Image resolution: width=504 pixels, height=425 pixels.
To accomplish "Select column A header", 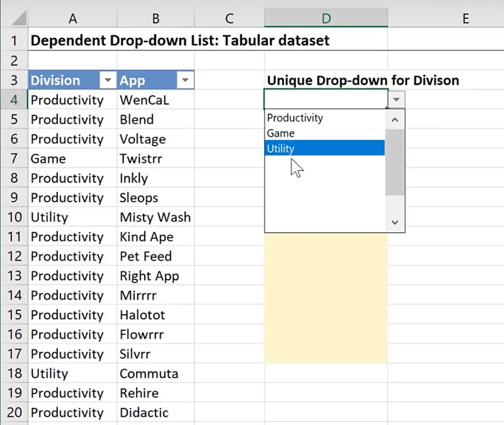I will [72, 19].
